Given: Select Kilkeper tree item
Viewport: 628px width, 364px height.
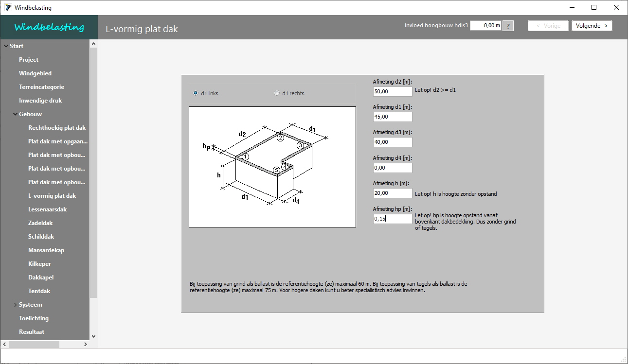Looking at the screenshot, I should [x=39, y=264].
